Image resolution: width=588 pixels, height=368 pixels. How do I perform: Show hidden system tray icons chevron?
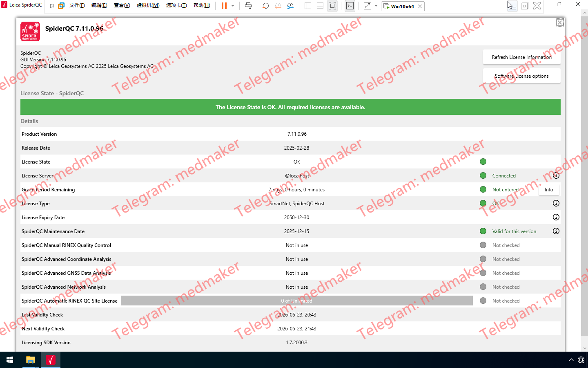(571, 360)
